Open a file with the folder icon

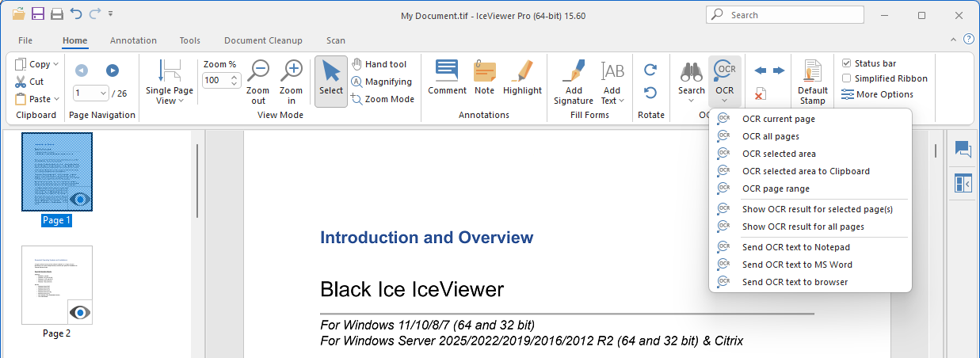coord(18,13)
